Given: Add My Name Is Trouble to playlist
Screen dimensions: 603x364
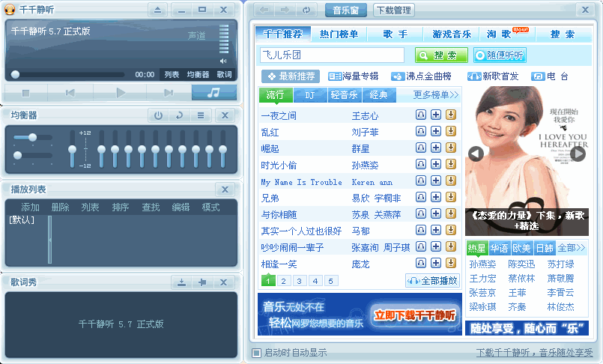Looking at the screenshot, I should [x=436, y=181].
